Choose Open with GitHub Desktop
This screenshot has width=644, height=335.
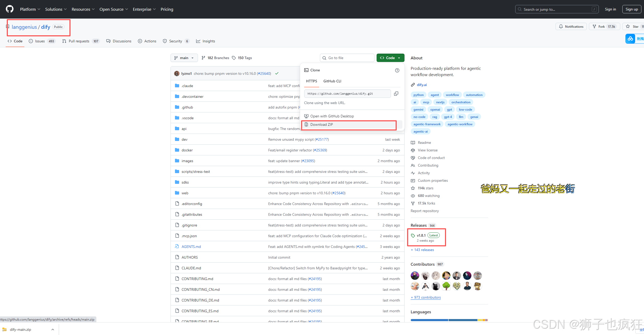coord(352,116)
